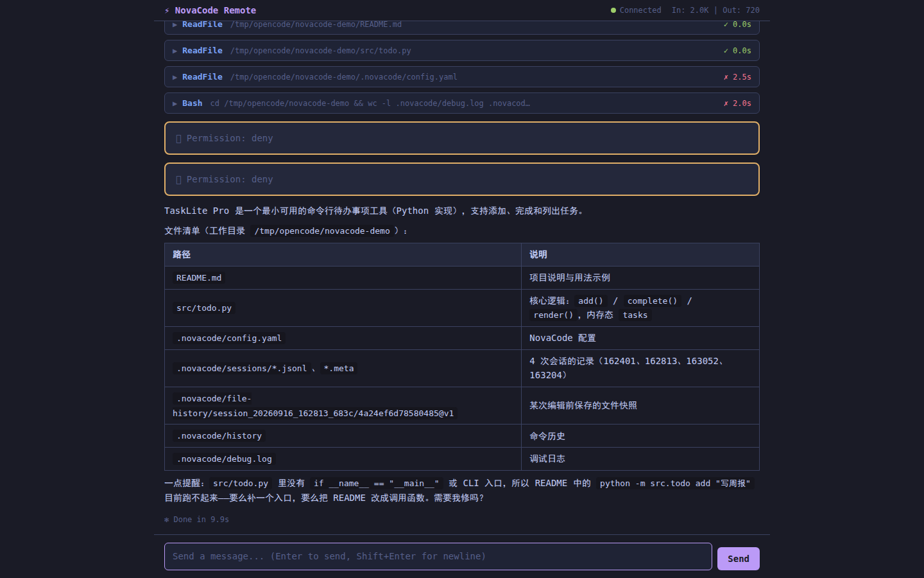The width and height of the screenshot is (924, 578).
Task: Click the 路径 column header
Action: pyautogui.click(x=343, y=254)
